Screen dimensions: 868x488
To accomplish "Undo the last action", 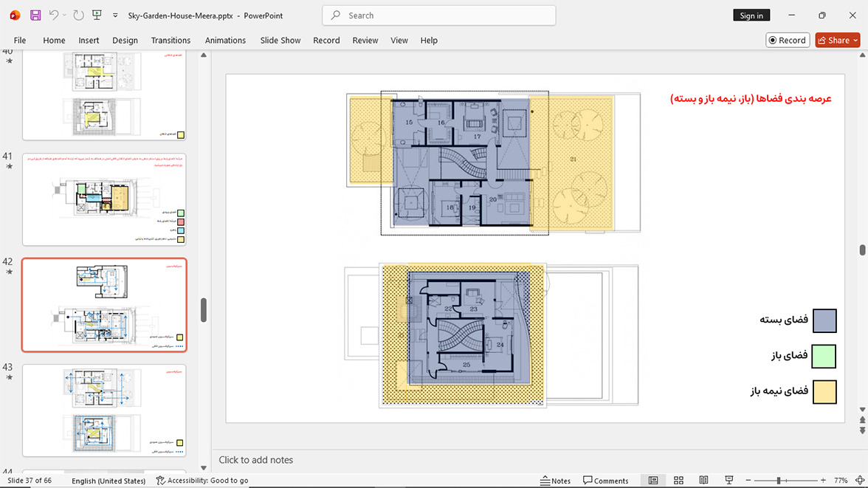I will [53, 16].
